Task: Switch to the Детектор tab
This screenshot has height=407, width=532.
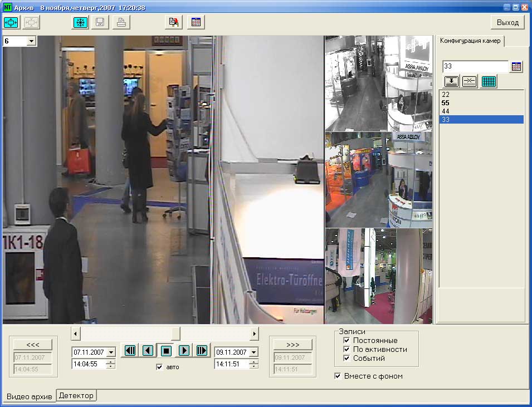Action: point(77,395)
